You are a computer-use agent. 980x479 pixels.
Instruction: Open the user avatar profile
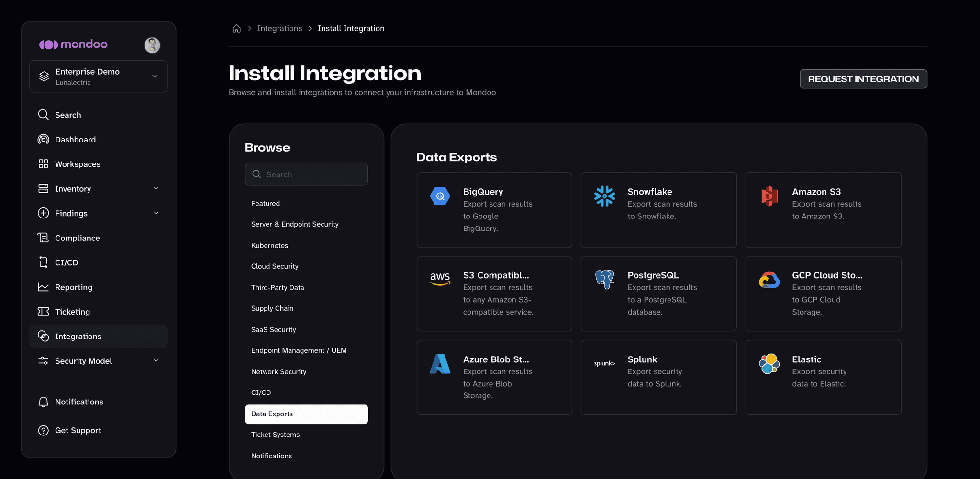coord(152,45)
